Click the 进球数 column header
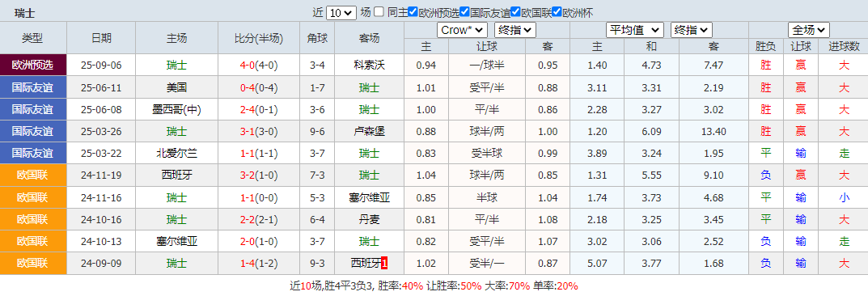 point(844,46)
